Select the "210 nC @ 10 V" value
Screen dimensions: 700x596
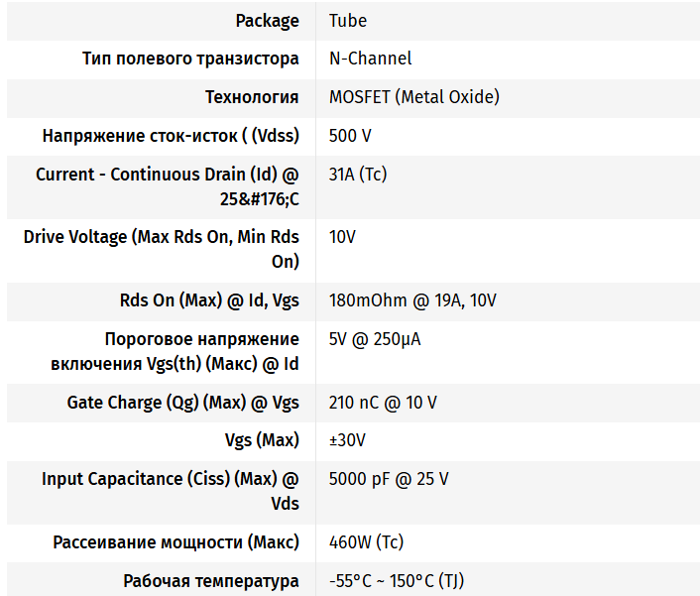pyautogui.click(x=383, y=403)
